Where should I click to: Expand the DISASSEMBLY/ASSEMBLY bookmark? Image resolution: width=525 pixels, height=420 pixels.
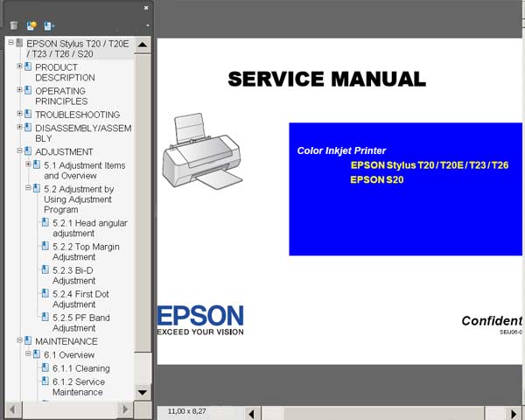click(x=19, y=127)
